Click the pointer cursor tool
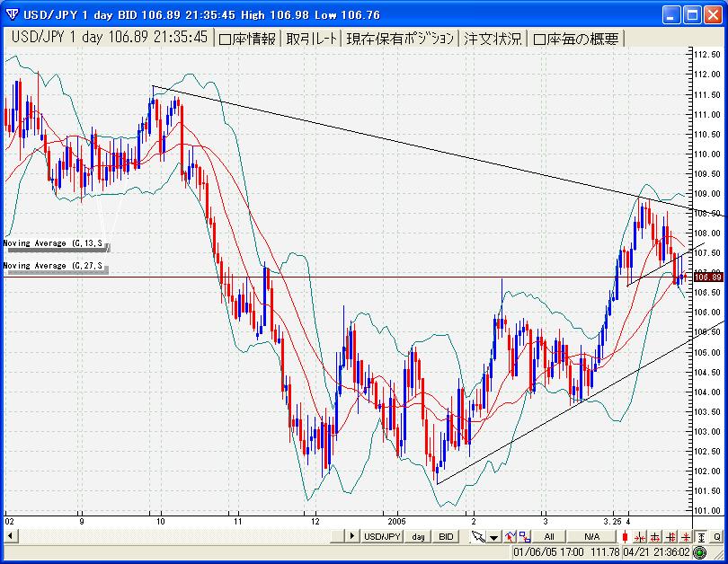Screen dimensions: 728x564 (478, 537)
